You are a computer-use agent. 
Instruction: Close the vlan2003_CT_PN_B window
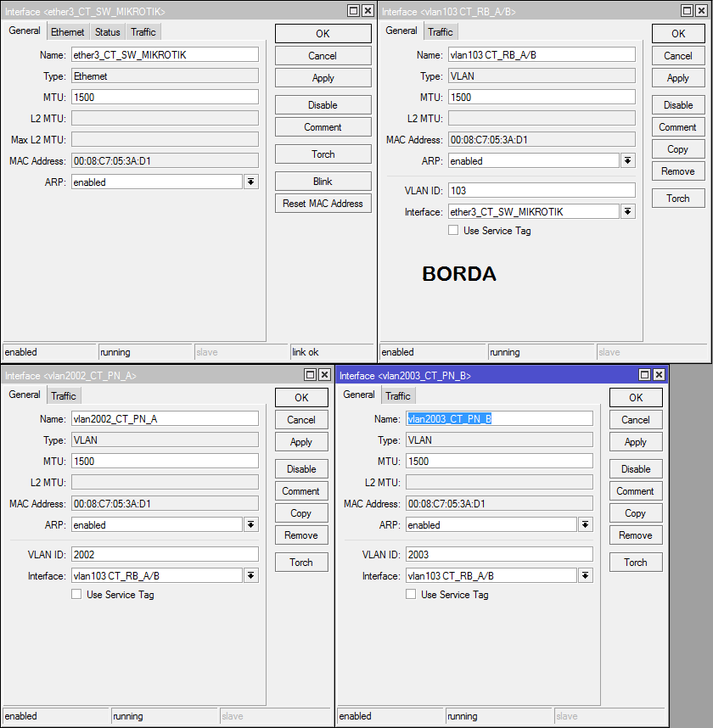coord(660,375)
